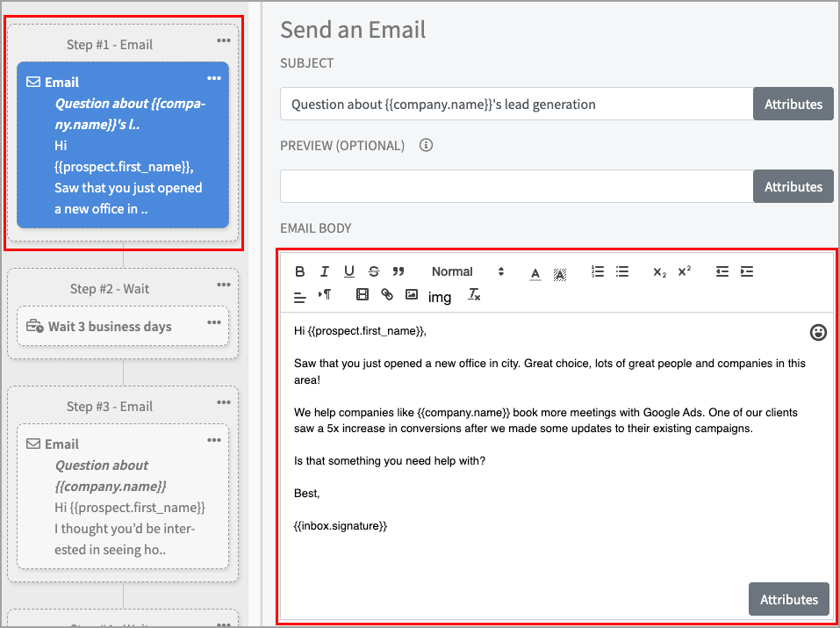Toggle italic formatting in toolbar
840x628 pixels.
click(x=325, y=271)
